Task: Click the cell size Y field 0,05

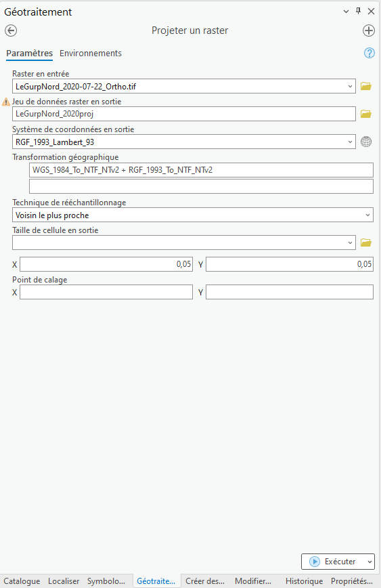Action: click(290, 264)
